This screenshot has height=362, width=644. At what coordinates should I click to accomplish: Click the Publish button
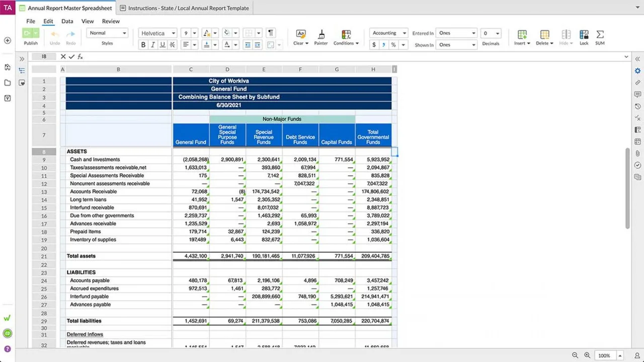(x=31, y=37)
